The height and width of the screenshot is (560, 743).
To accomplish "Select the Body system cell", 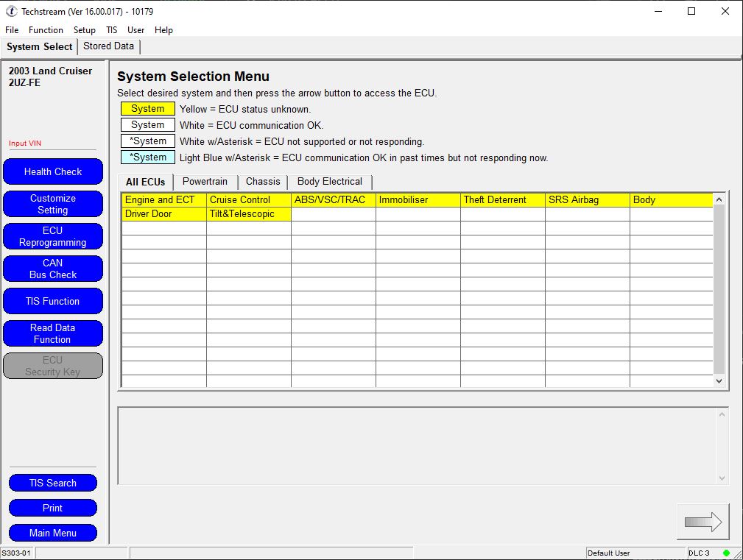I will click(672, 199).
